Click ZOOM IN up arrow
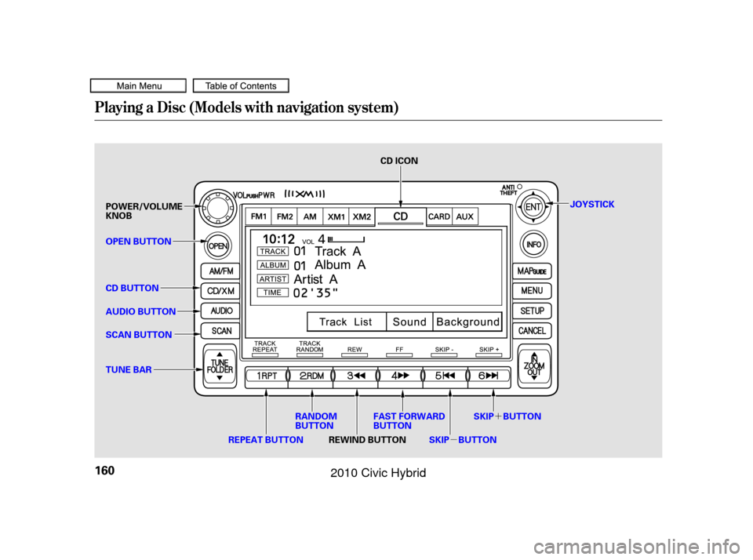 (x=534, y=355)
